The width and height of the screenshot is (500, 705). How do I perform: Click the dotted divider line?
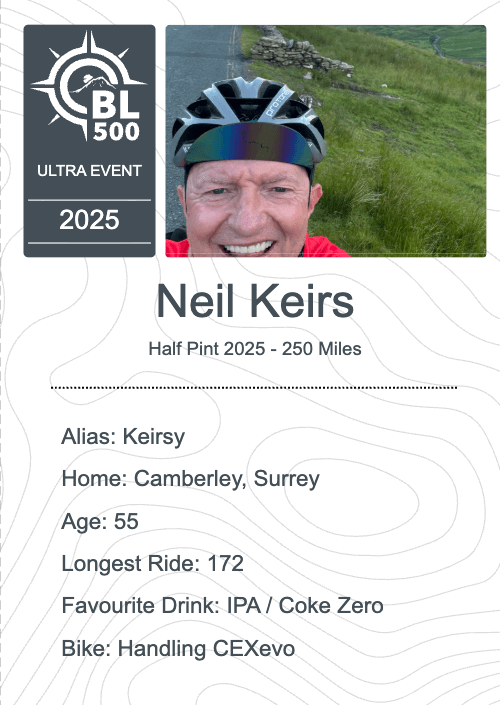[254, 387]
